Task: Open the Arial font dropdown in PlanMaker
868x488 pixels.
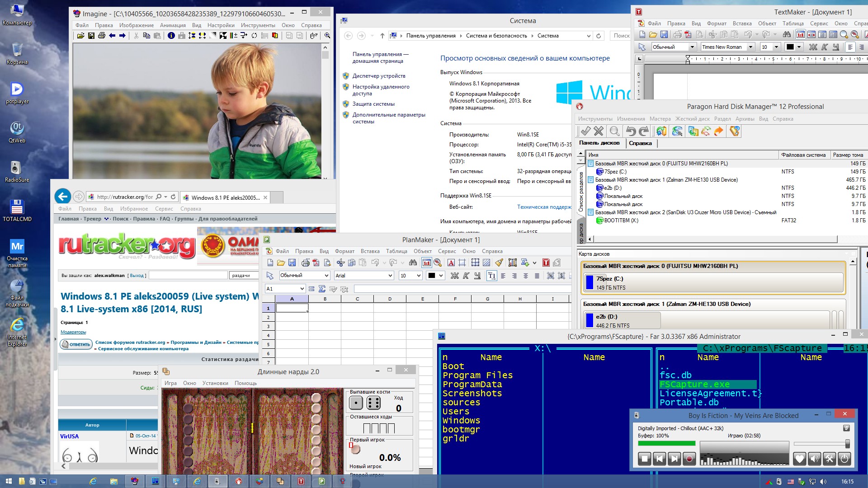Action: coord(391,276)
